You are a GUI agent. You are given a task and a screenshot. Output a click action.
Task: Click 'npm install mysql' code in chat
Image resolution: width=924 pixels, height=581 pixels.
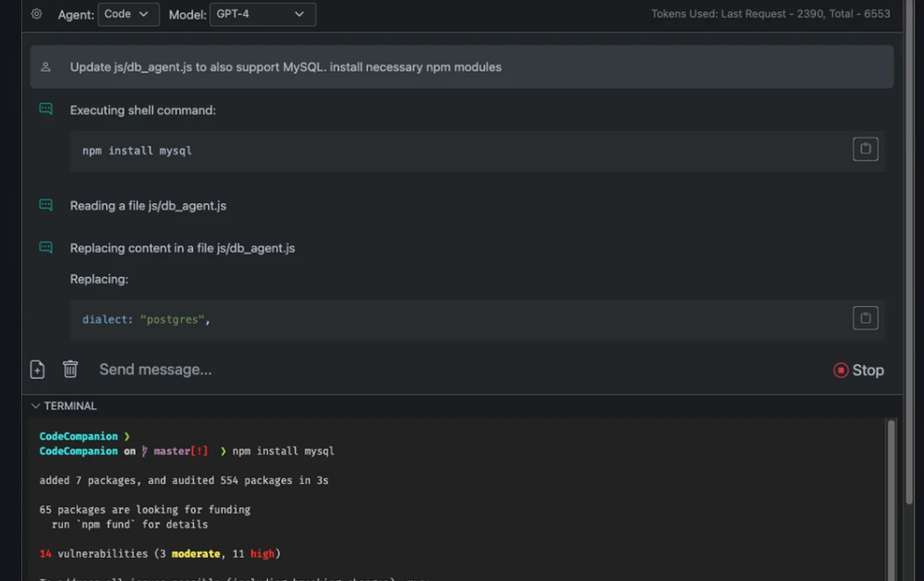point(137,151)
